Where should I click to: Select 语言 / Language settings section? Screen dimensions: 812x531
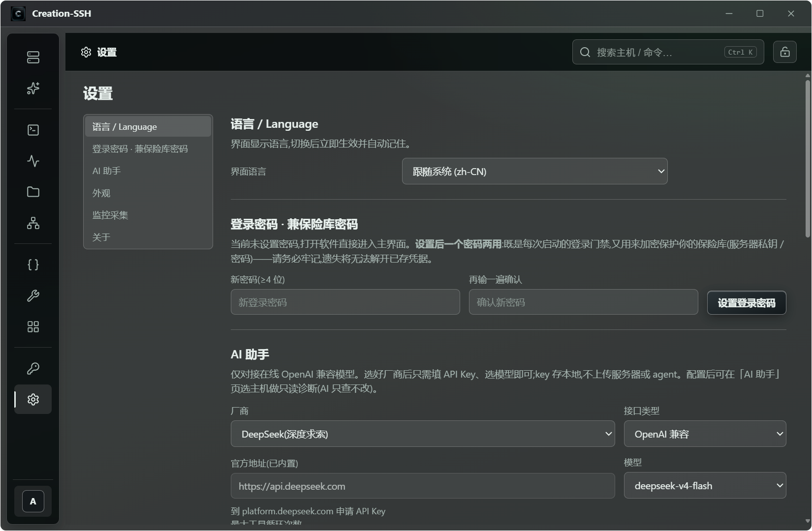(x=148, y=127)
